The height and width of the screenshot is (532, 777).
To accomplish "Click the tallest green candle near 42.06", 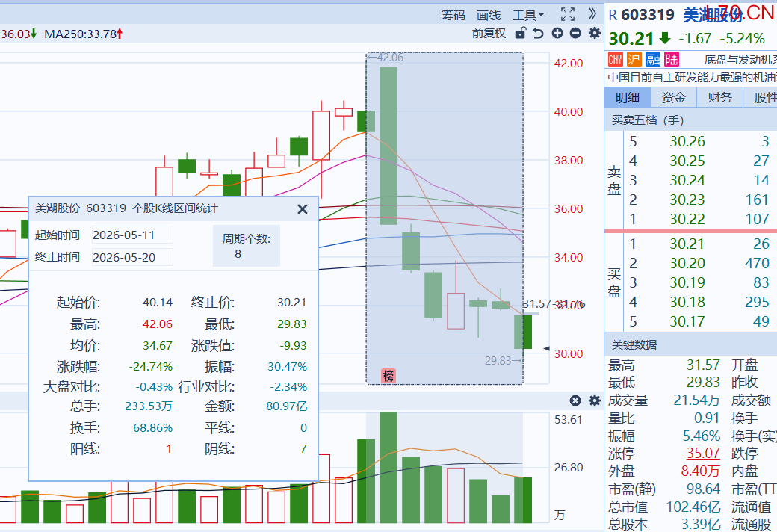I will pos(388,146).
